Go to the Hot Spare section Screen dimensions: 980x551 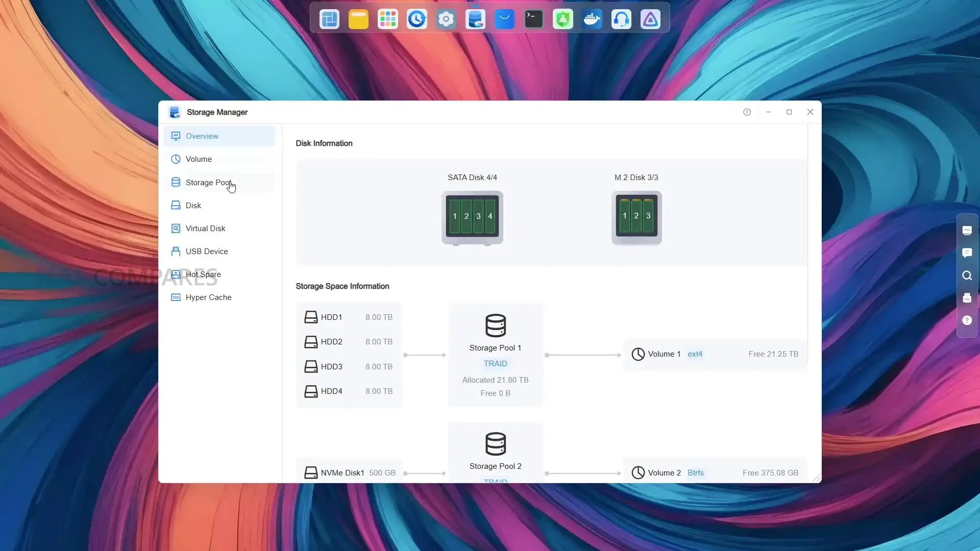coord(203,274)
